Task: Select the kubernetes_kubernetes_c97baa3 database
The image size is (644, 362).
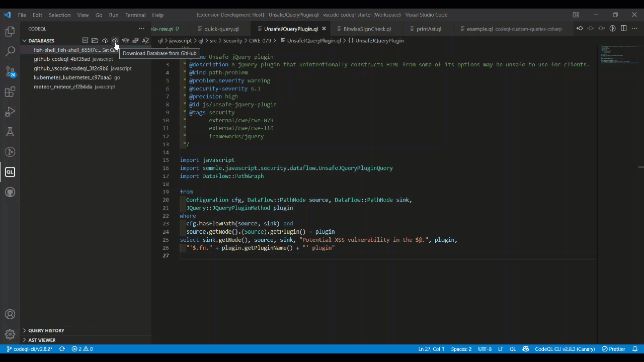Action: point(72,77)
